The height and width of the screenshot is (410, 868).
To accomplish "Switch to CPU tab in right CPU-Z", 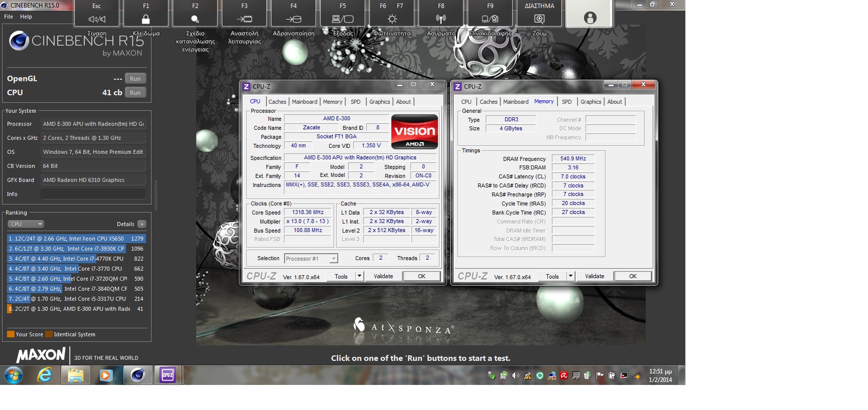I will [466, 102].
